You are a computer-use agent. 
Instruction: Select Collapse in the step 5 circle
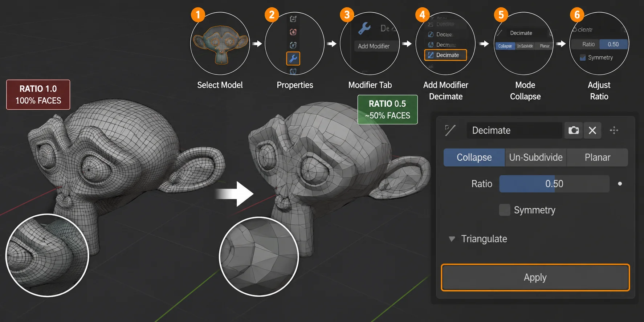pos(505,46)
